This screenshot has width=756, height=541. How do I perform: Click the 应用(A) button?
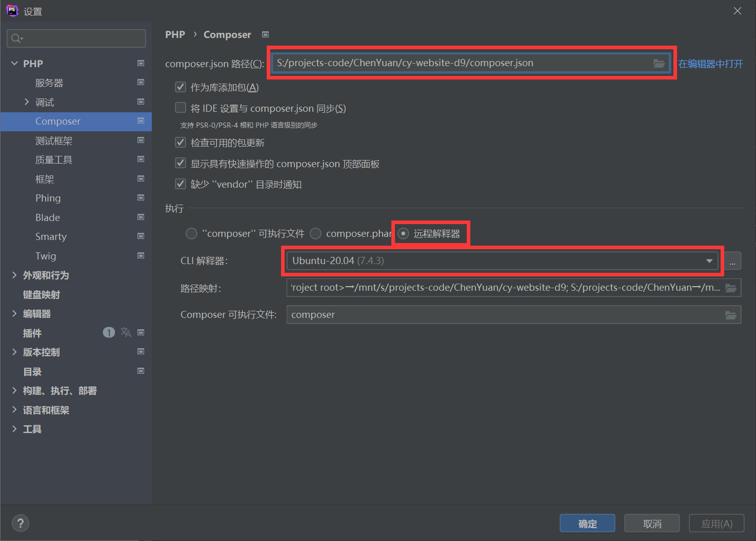[x=717, y=523]
